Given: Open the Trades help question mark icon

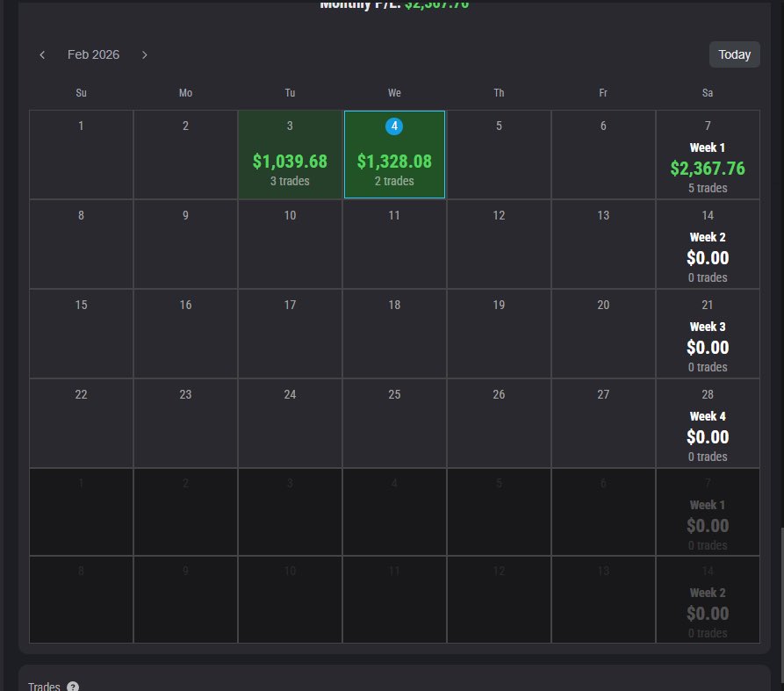Looking at the screenshot, I should (x=72, y=686).
